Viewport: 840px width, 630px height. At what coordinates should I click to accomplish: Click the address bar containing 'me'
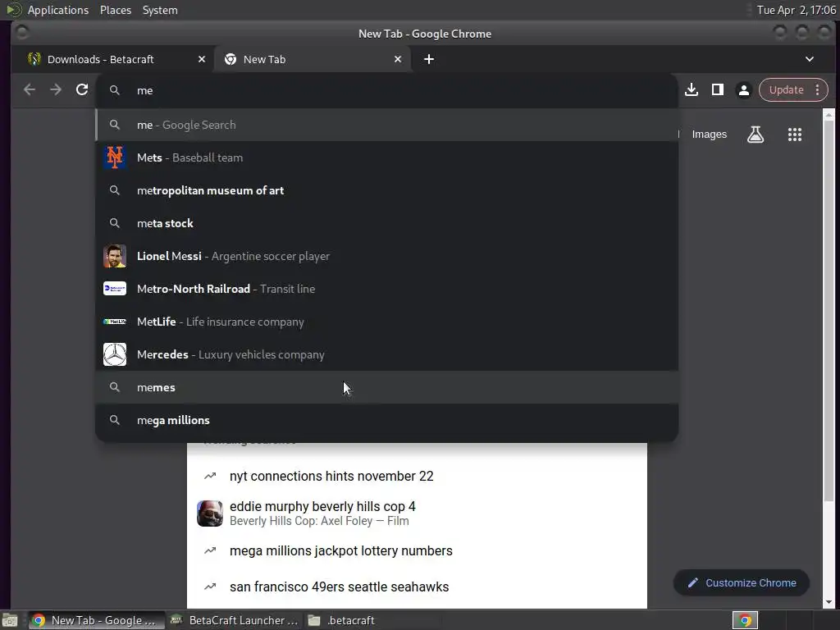387,90
